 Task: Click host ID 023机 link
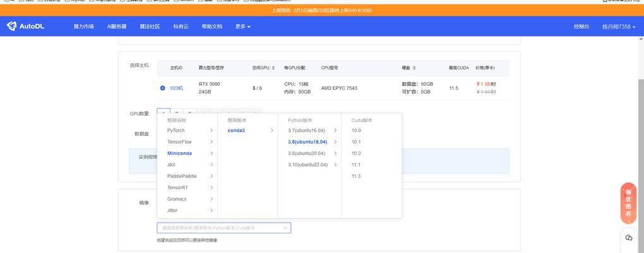[177, 88]
